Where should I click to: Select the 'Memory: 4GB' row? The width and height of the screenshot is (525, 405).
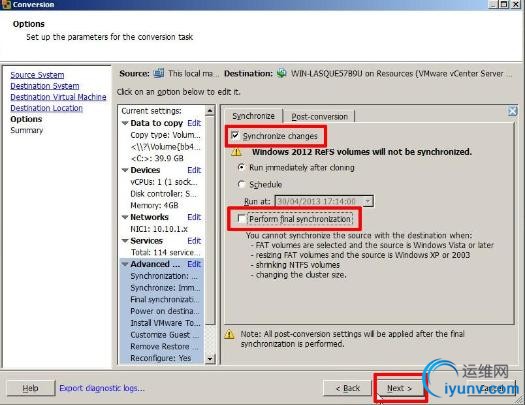click(x=154, y=205)
